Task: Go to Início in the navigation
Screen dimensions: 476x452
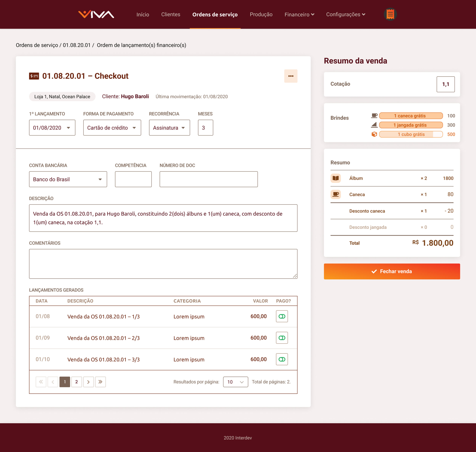Action: tap(143, 15)
